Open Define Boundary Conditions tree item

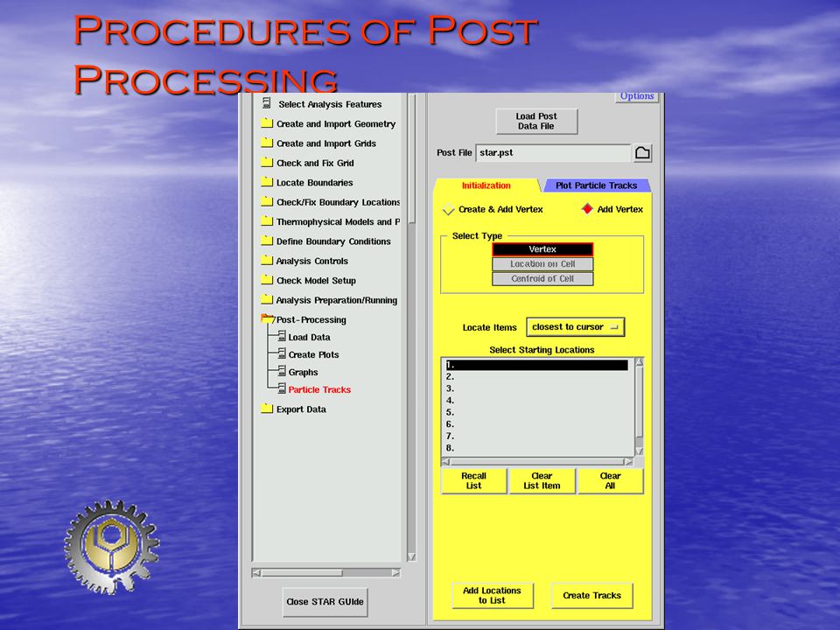click(333, 241)
